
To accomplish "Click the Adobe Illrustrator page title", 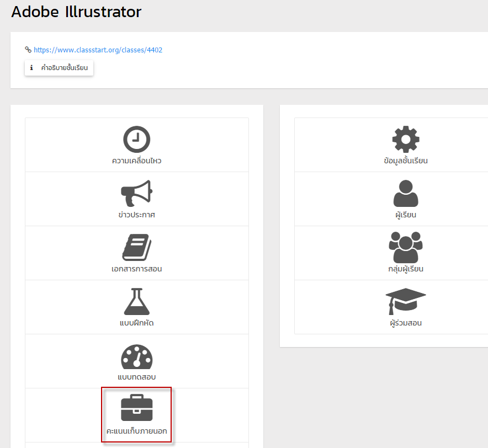I will point(76,12).
